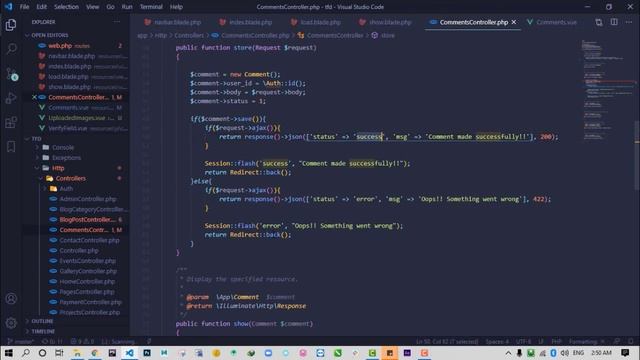Click the Cortana circle on taskbar
640x360 pixels.
click(x=42, y=353)
